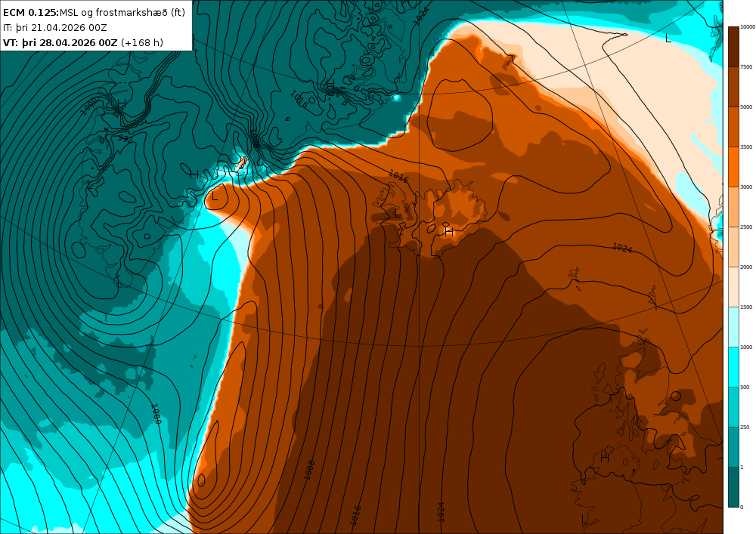Click the legend value '250'
The width and height of the screenshot is (756, 534).
click(745, 427)
